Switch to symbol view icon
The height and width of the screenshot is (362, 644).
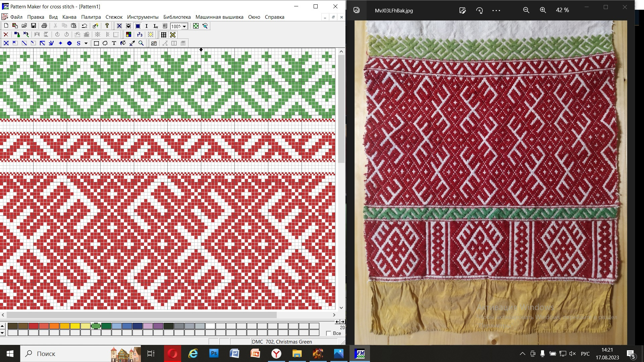(128, 26)
